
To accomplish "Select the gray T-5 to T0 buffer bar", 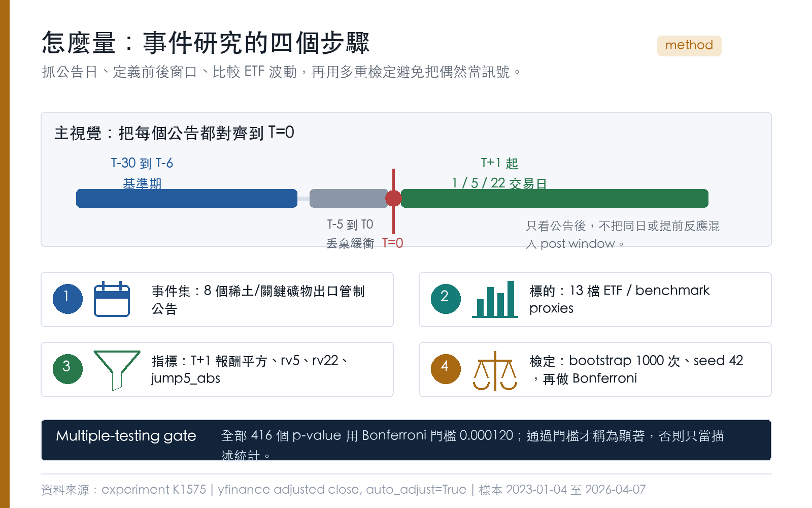I will point(349,198).
